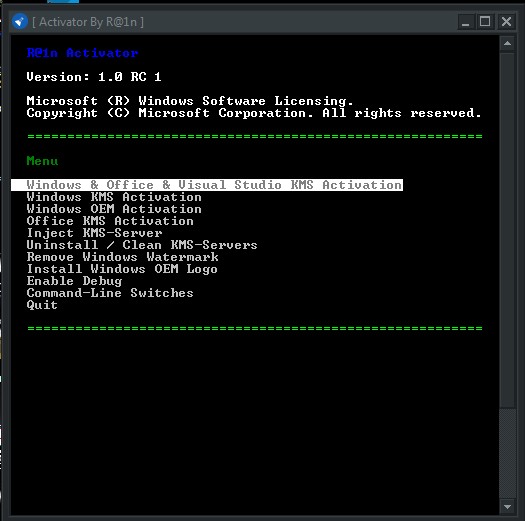Screen dimensions: 525x521
Task: Click the scrollbar down arrow
Action: 507,507
